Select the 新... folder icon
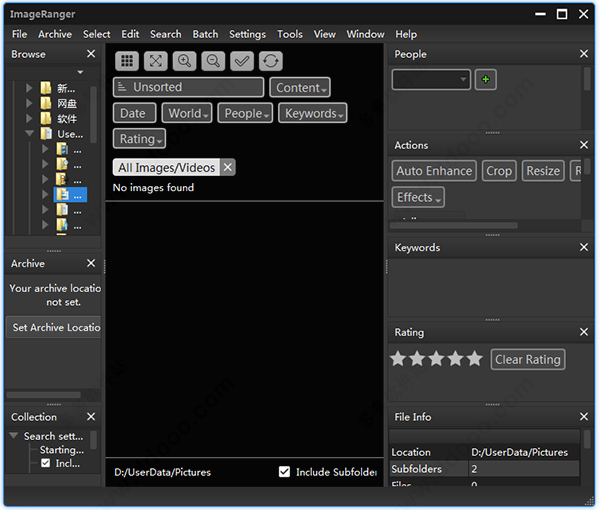 [46, 88]
